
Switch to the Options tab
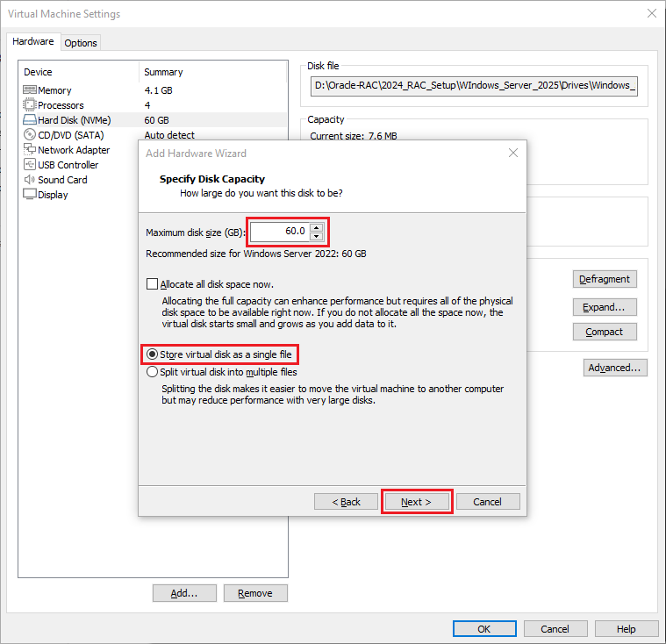coord(81,43)
